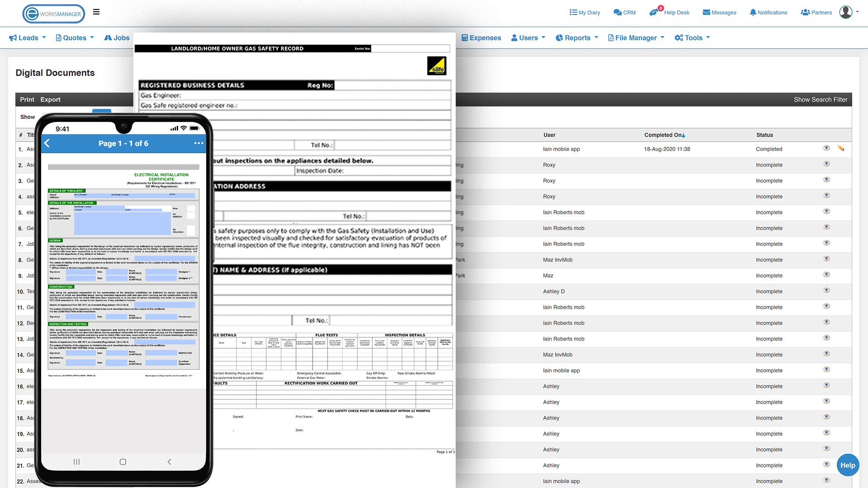Click the user profile avatar
The height and width of the screenshot is (488, 868).
click(845, 12)
